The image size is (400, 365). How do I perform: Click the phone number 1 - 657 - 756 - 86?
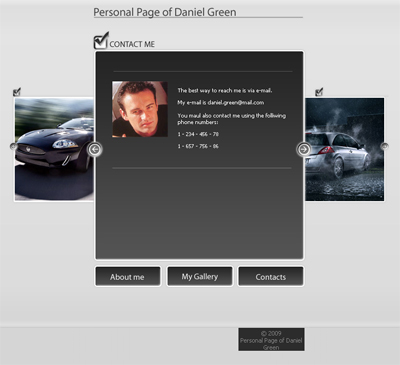[198, 146]
